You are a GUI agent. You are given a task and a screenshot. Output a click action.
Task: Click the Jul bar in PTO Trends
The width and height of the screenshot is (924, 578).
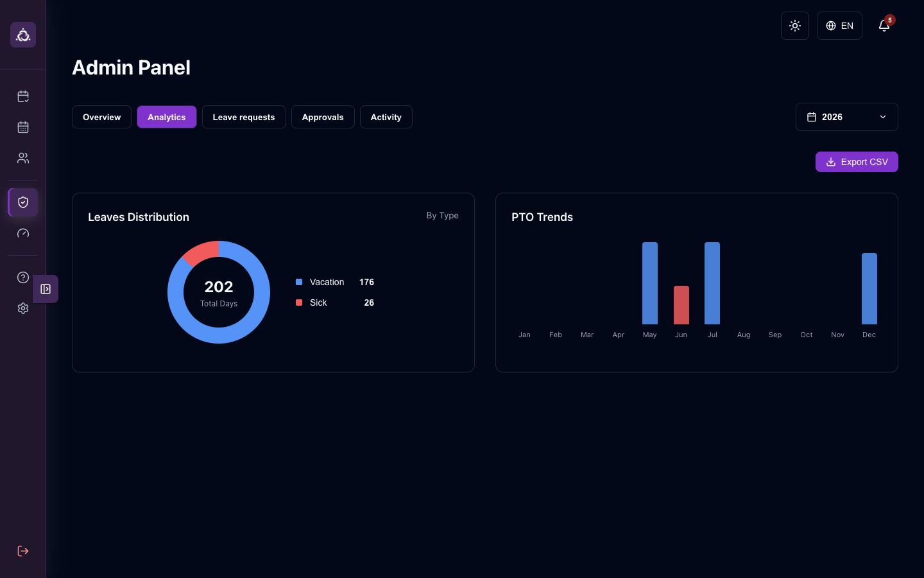[712, 283]
